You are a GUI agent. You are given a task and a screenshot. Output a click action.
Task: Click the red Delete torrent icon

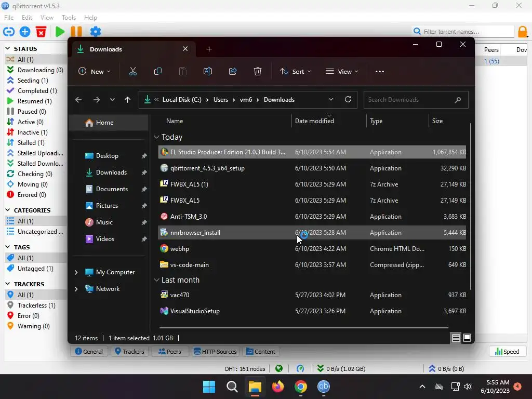click(41, 32)
